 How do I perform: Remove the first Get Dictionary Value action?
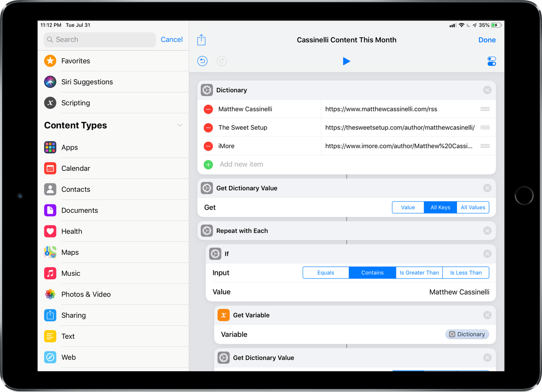[487, 188]
